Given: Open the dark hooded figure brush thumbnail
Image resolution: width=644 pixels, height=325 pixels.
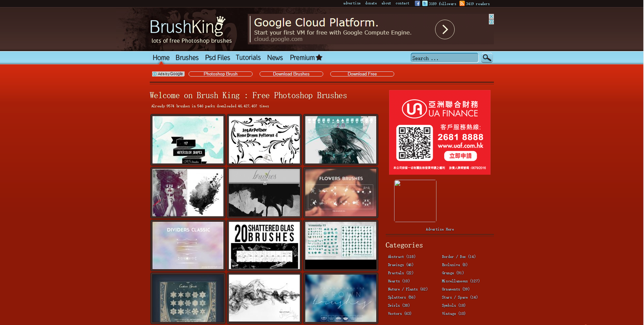Looking at the screenshot, I should tap(341, 140).
